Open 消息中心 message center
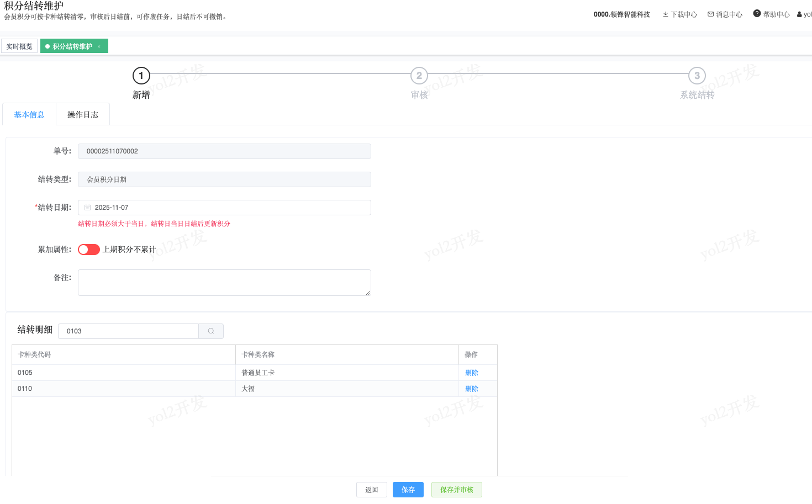Image resolution: width=812 pixels, height=504 pixels. [725, 14]
